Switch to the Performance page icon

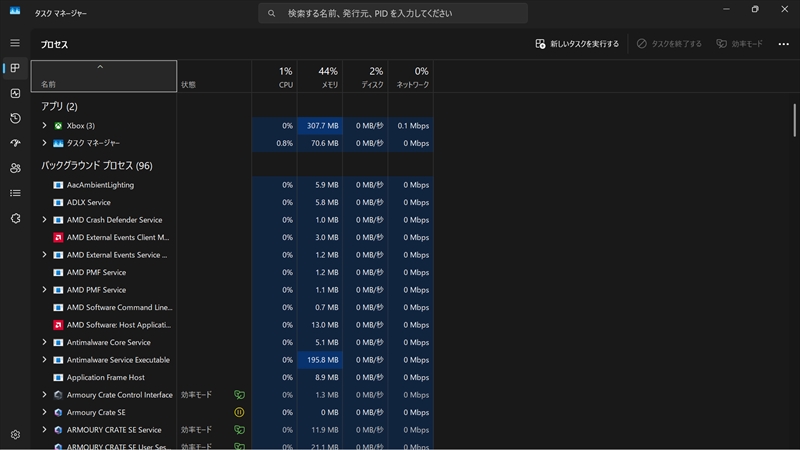click(15, 93)
